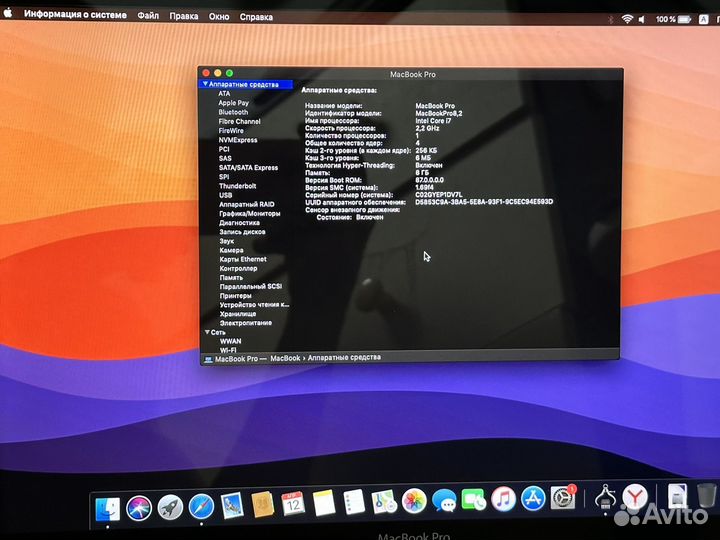This screenshot has width=720, height=540.
Task: Select Камера in sidebar
Action: [231, 250]
